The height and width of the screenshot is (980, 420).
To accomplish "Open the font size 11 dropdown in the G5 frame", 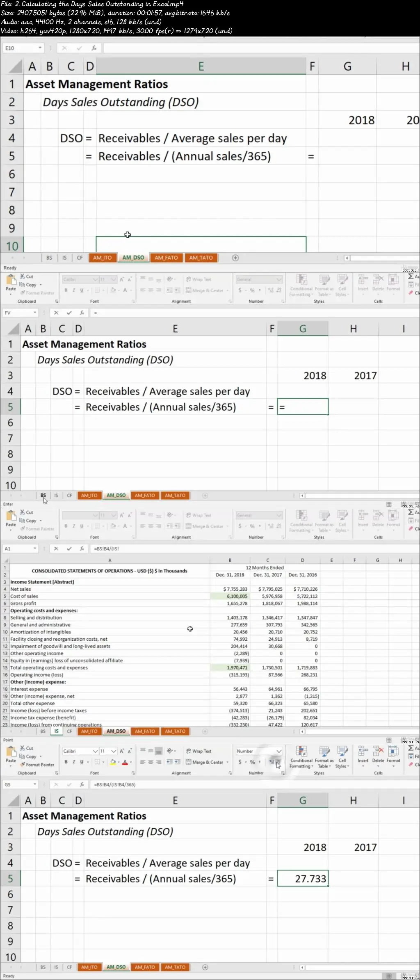I will coord(114,751).
